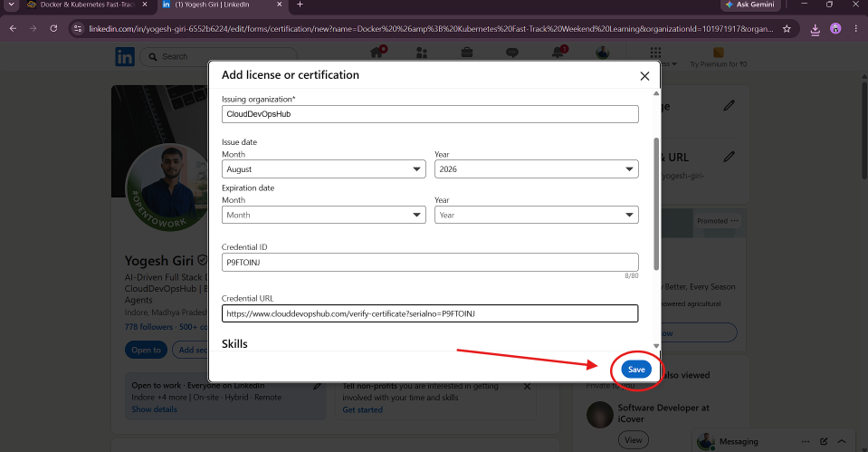Close the Add license or certification dialog
The image size is (868, 452).
[644, 76]
